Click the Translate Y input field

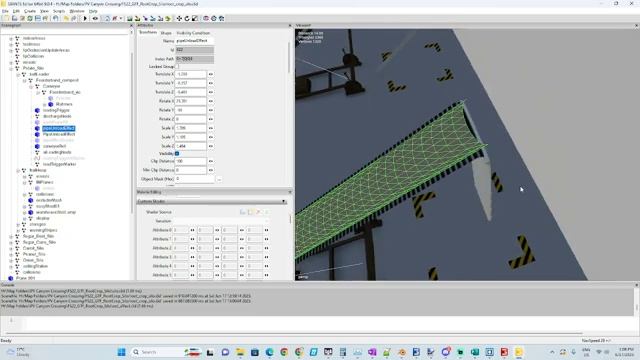point(191,83)
